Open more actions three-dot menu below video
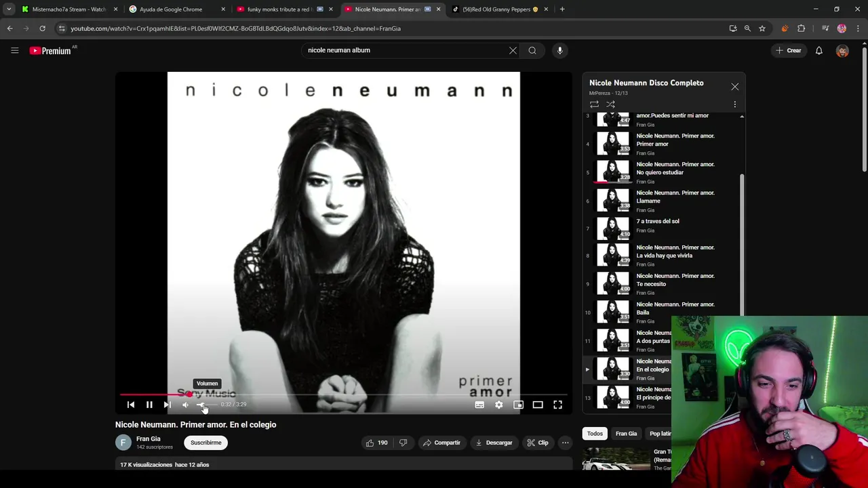868x488 pixels. coord(565,443)
